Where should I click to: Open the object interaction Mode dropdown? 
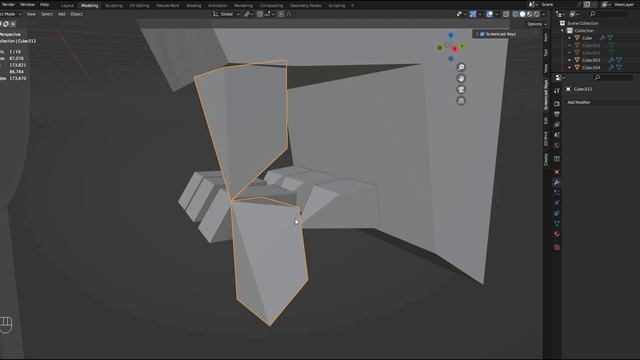(11, 14)
